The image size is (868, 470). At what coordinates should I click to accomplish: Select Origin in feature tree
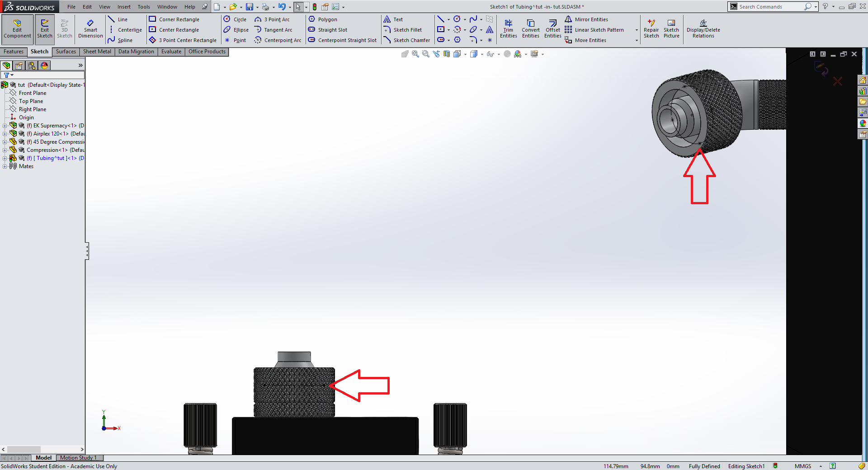point(26,117)
